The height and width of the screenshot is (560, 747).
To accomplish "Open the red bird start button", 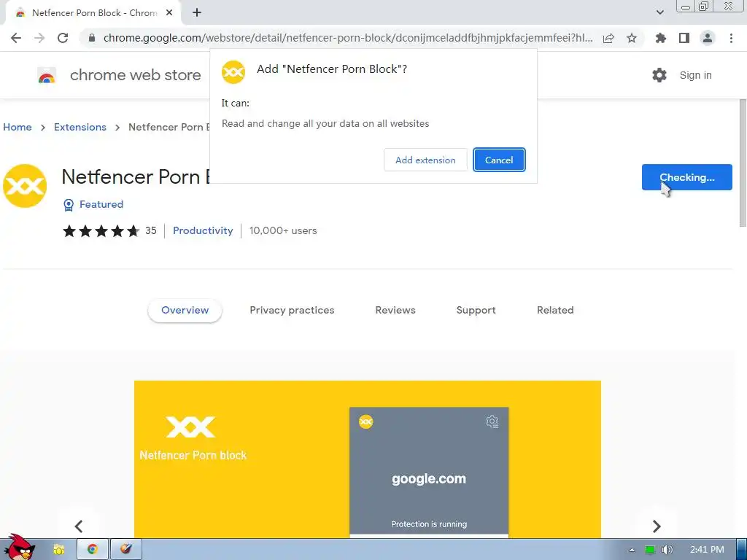I will point(19,548).
